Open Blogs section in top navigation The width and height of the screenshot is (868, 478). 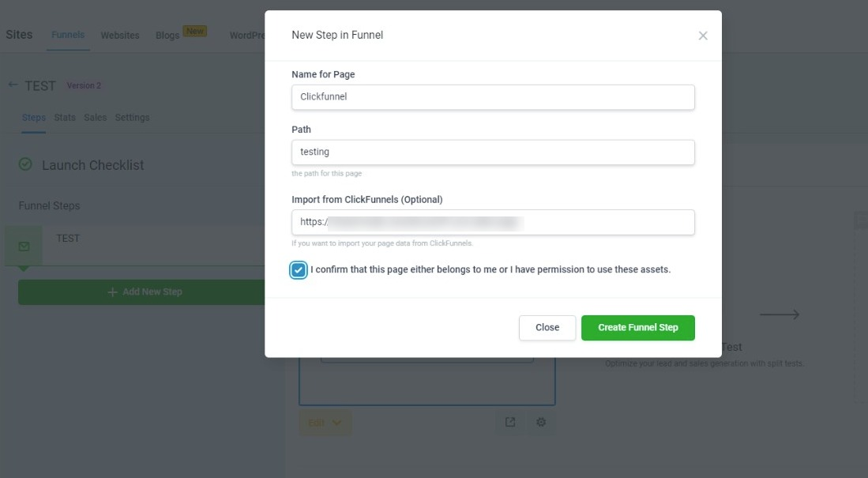(167, 36)
